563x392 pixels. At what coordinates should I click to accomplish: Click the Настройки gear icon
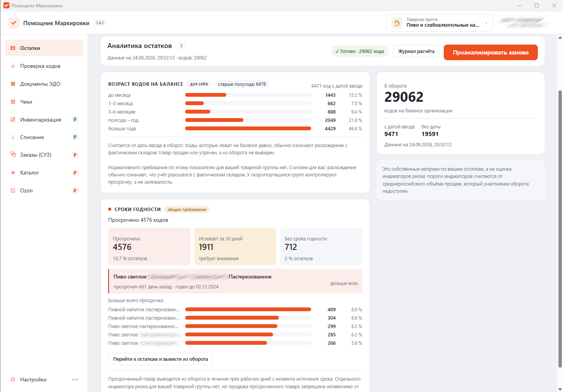[13, 379]
